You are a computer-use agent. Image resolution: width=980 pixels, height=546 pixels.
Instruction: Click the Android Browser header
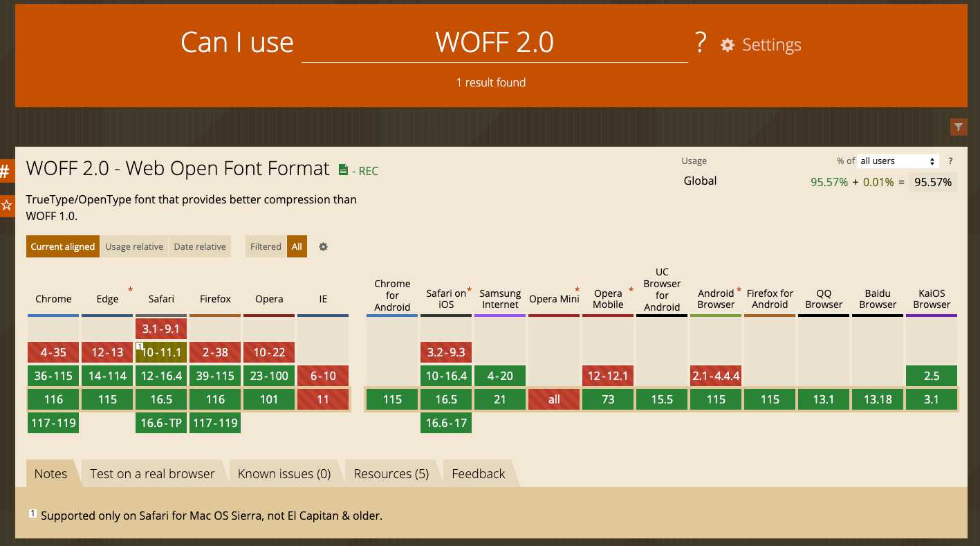point(716,299)
